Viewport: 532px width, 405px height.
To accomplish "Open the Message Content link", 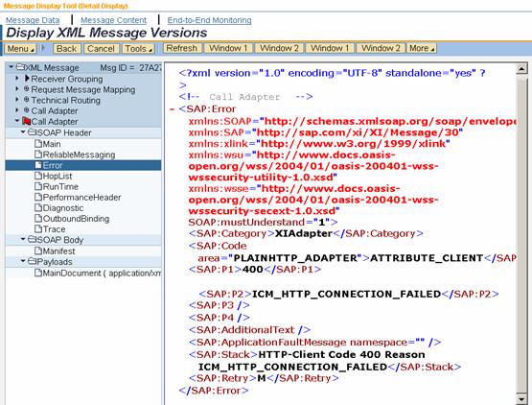I will [114, 20].
